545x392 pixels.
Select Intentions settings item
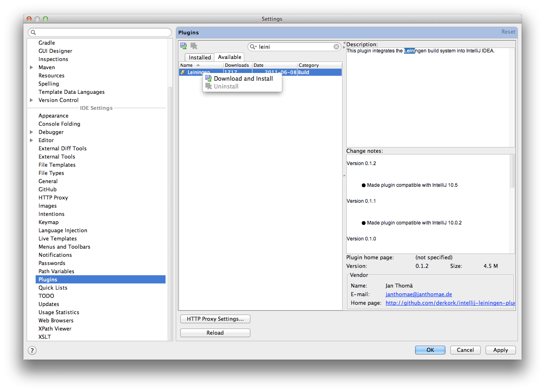pos(51,214)
